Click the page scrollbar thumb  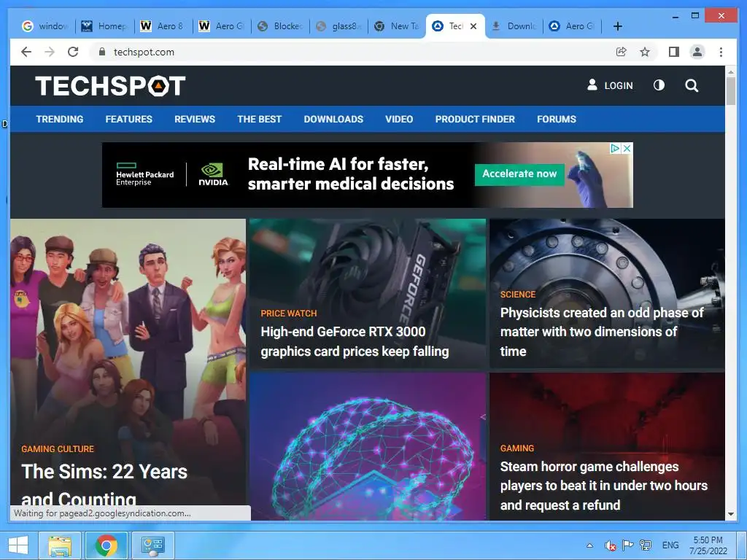pos(731,90)
